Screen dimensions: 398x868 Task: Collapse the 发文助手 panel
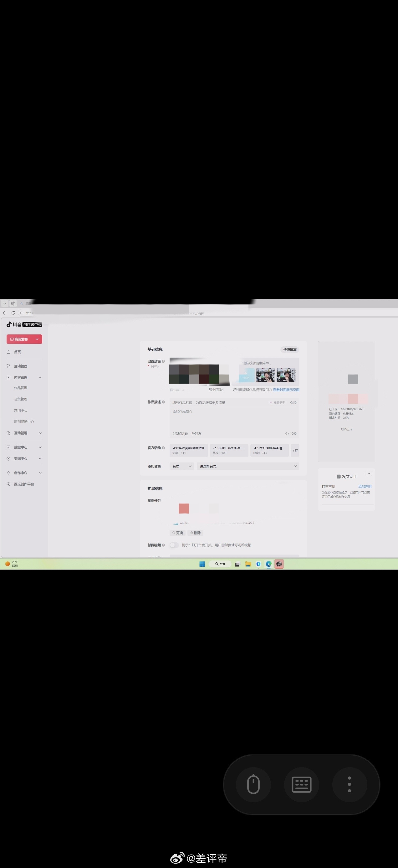(369, 473)
